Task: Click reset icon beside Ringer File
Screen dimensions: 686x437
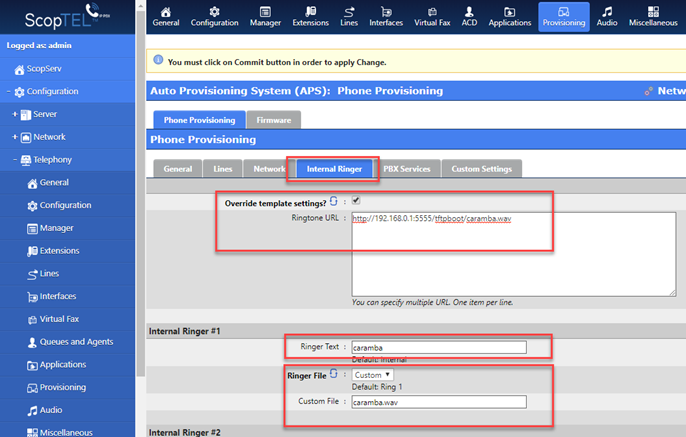Action: 333,373
